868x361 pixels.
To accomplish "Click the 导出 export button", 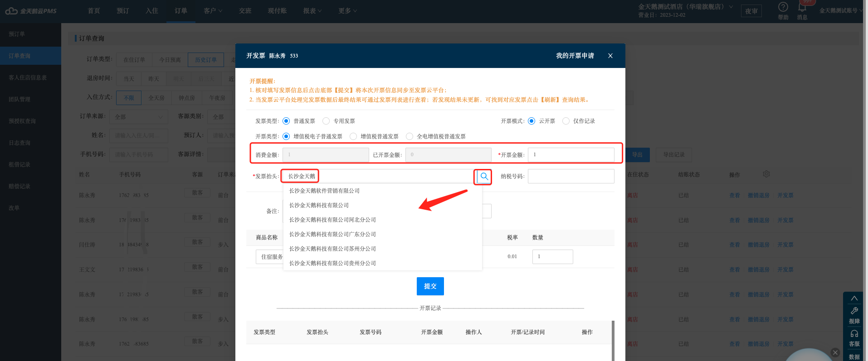I will click(638, 155).
